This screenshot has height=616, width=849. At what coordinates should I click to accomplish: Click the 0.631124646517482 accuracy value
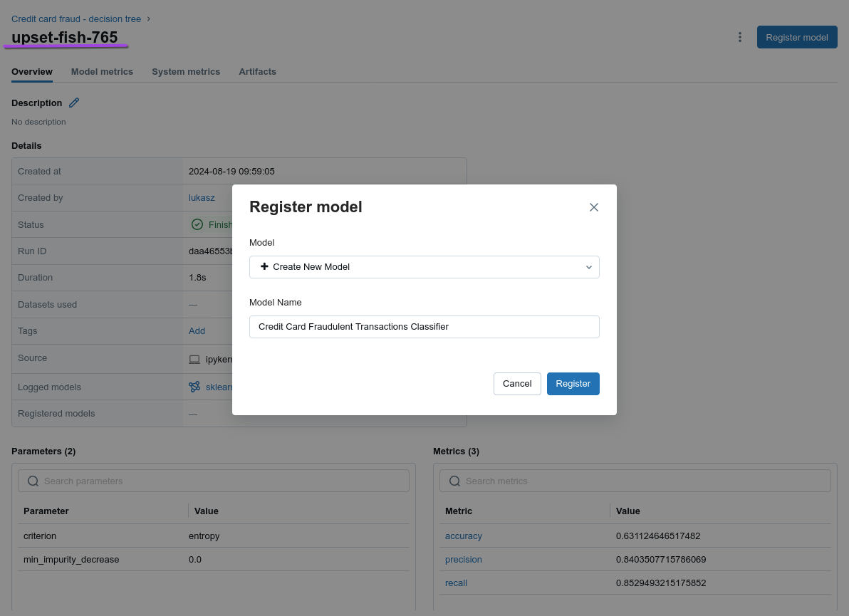(658, 536)
